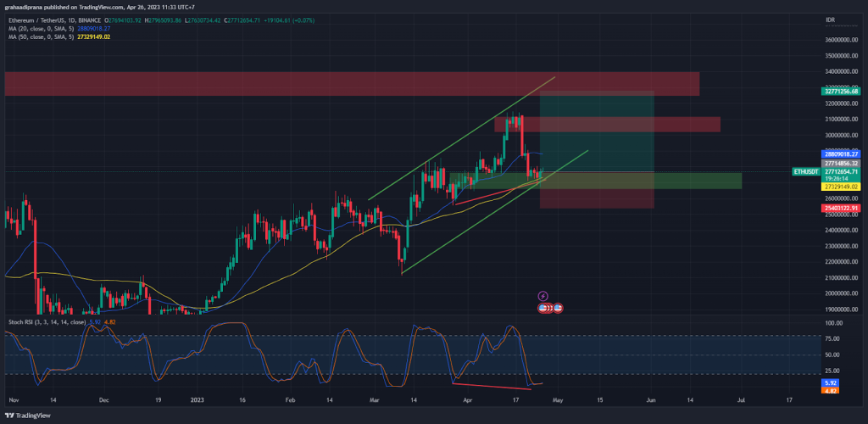Click the 2023 label on time axis

pos(198,399)
